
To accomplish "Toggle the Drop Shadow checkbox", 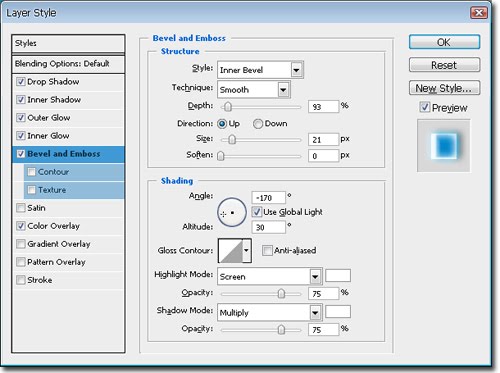I will pos(21,82).
